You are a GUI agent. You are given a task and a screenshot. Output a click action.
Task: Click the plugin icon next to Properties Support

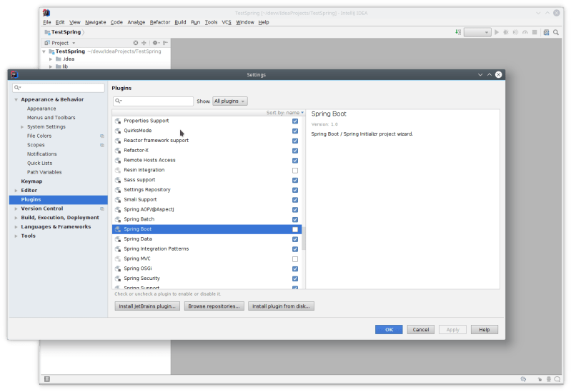click(x=118, y=121)
